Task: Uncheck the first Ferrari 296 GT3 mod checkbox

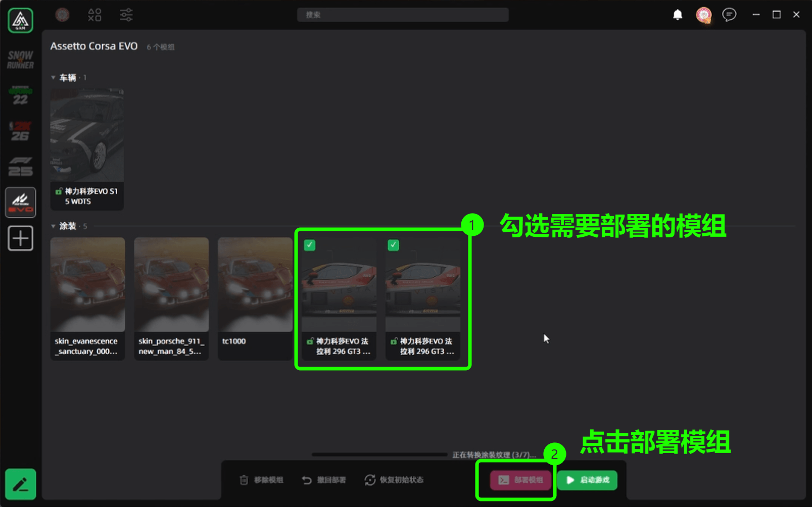Action: click(310, 245)
